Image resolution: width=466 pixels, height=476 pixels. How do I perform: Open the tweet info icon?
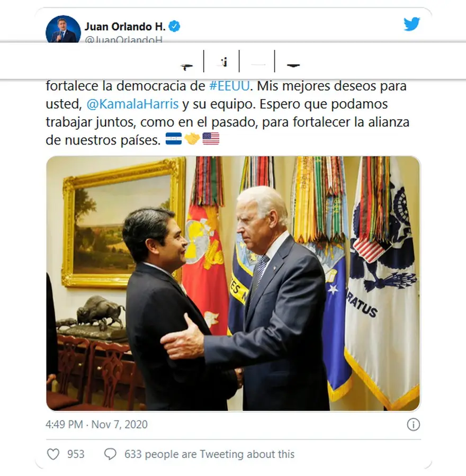point(414,425)
